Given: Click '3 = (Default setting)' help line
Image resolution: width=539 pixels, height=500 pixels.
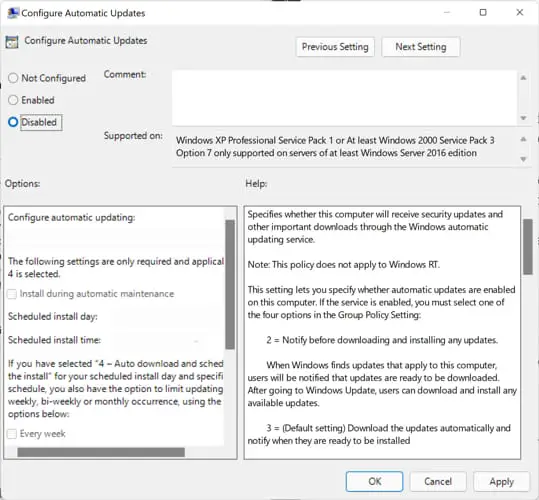Looking at the screenshot, I should [379, 434].
